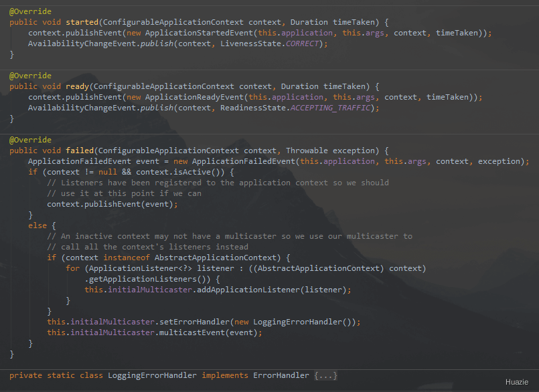Viewport: 539px width, 392px height.
Task: Select the ApplicationStartedEvent class name
Action: (x=199, y=33)
